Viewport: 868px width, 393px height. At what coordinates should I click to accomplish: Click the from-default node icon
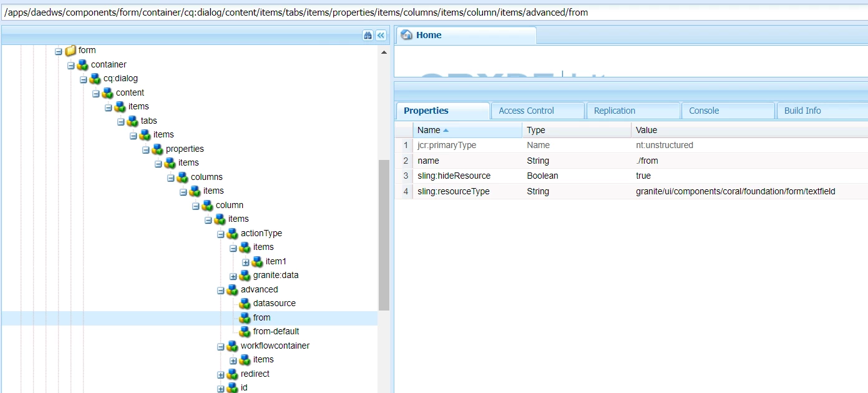click(x=245, y=332)
